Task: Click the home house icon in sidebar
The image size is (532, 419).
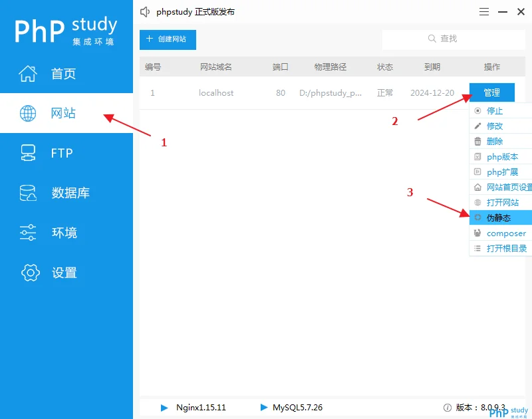Action: 28,73
